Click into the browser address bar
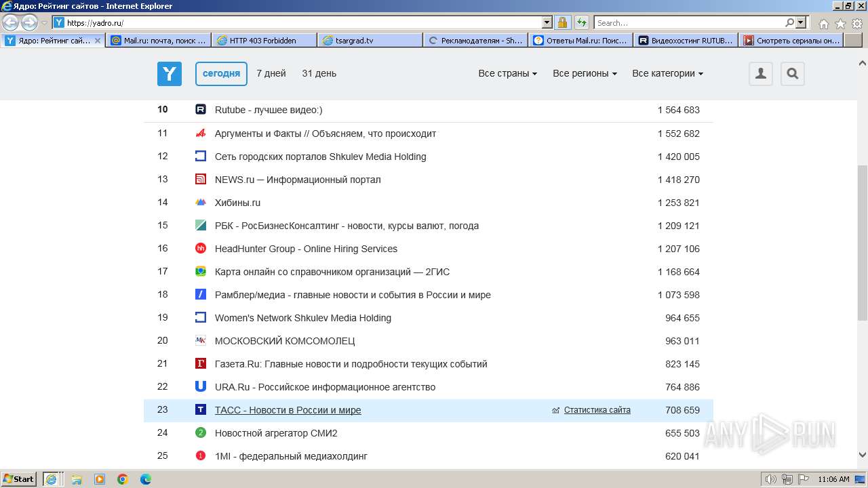The image size is (868, 488). pos(302,23)
